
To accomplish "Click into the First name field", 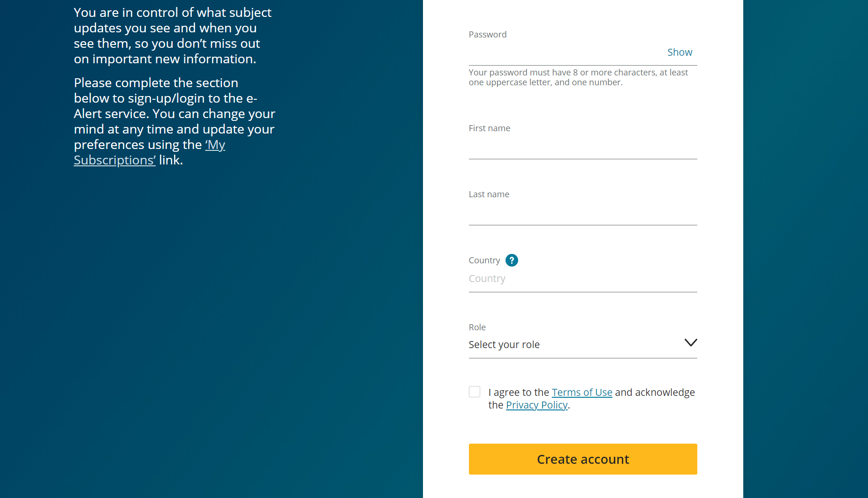I will click(582, 147).
